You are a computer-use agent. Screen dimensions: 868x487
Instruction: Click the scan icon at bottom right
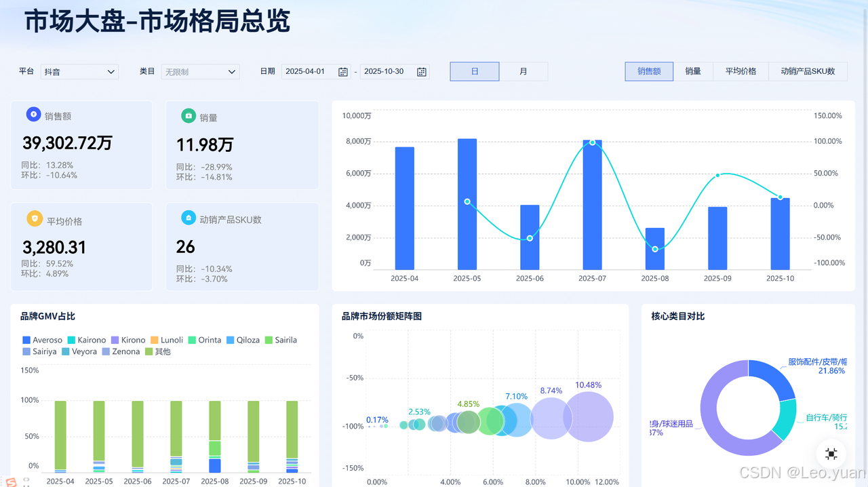pos(831,454)
